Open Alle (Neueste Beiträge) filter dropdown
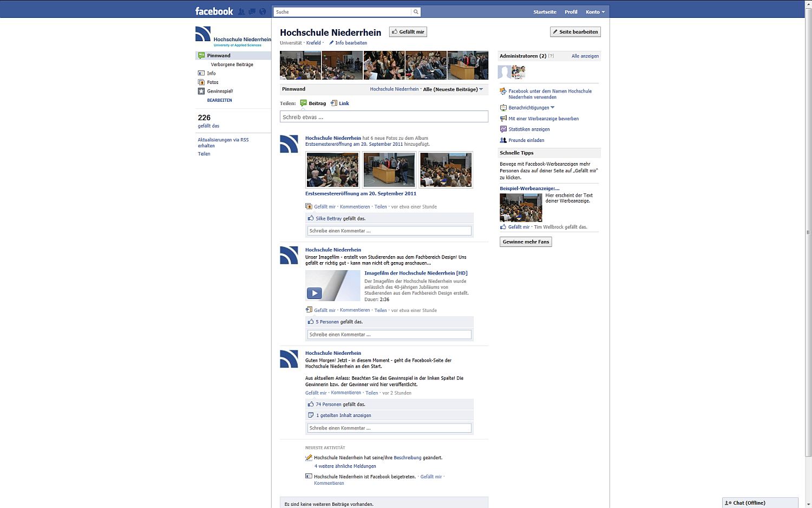Image resolution: width=812 pixels, height=508 pixels. [453, 89]
